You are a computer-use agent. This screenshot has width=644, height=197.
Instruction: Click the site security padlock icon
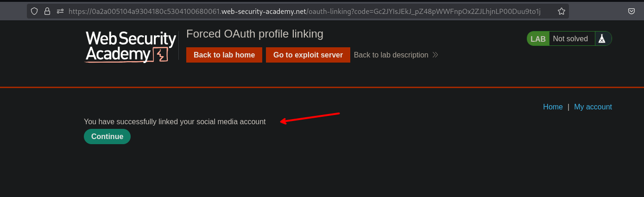[47, 11]
